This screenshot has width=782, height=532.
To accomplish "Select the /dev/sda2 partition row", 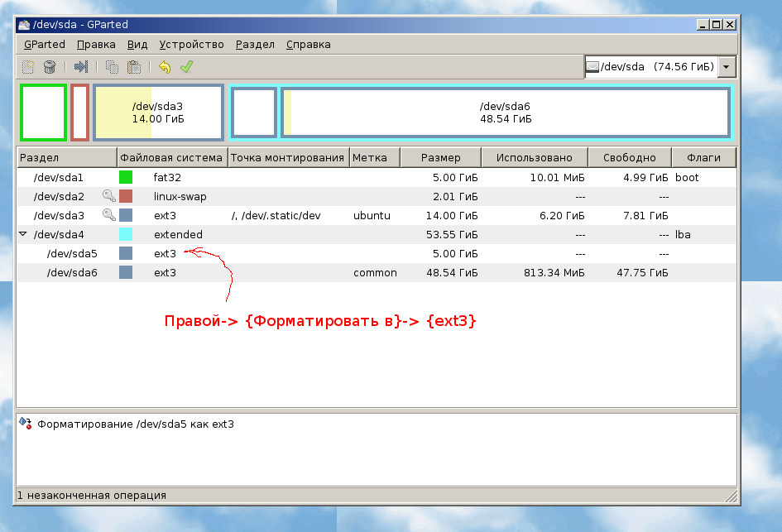I will pyautogui.click(x=377, y=196).
